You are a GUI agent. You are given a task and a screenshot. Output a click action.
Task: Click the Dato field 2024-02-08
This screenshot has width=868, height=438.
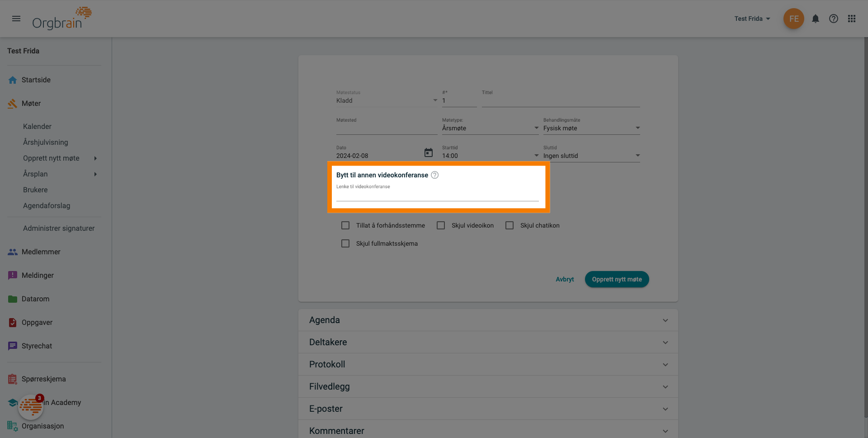coord(379,156)
